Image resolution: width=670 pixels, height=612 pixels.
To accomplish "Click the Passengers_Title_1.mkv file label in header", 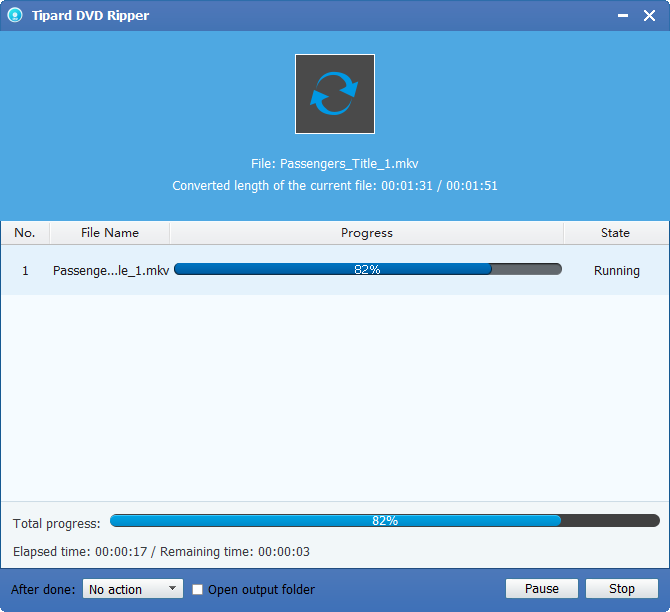I will 335,163.
